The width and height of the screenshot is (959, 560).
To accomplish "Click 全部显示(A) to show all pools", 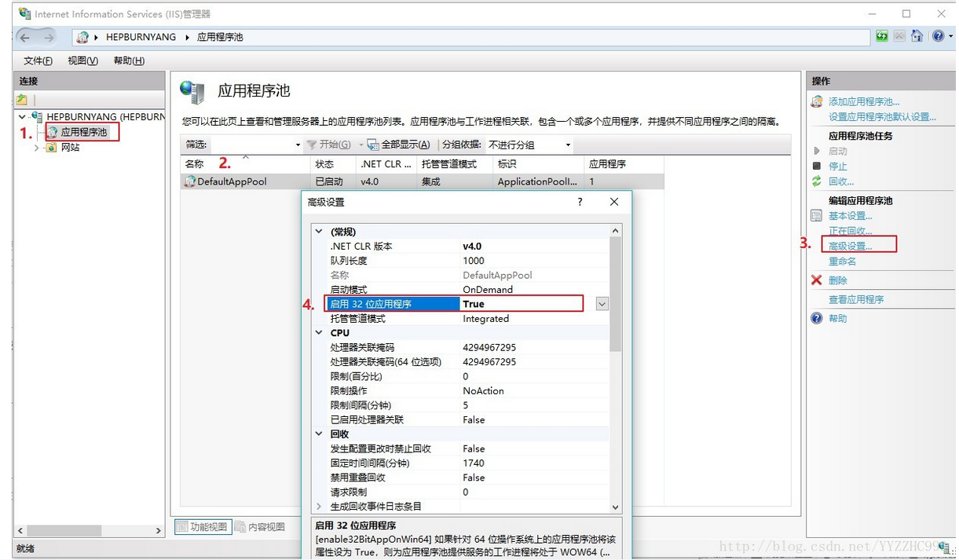I will (x=399, y=145).
